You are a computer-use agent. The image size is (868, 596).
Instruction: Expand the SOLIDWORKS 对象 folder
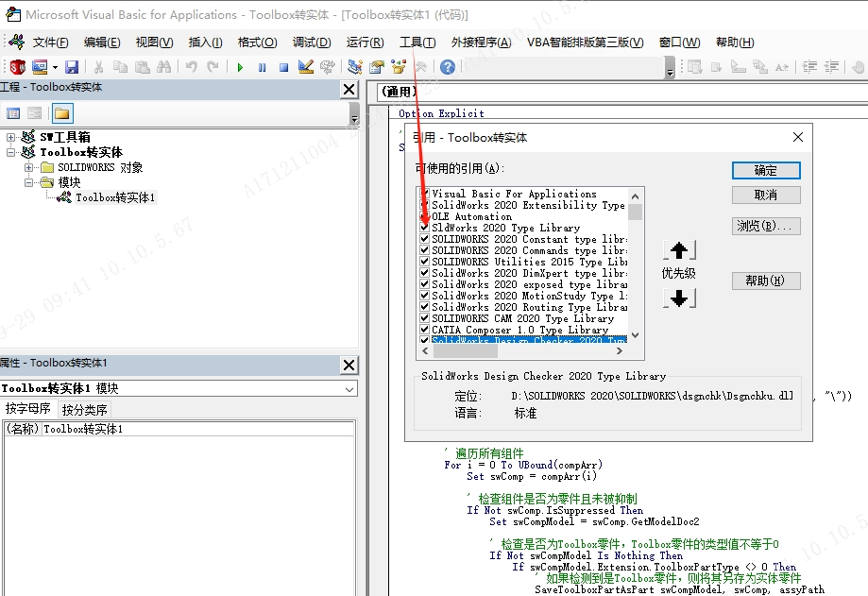click(28, 167)
